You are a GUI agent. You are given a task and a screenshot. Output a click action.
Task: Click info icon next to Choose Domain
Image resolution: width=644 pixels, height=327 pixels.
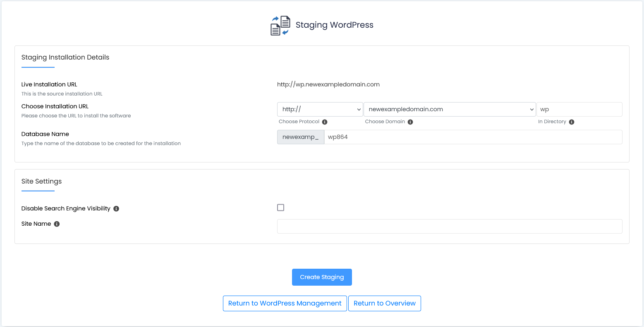[x=410, y=122]
